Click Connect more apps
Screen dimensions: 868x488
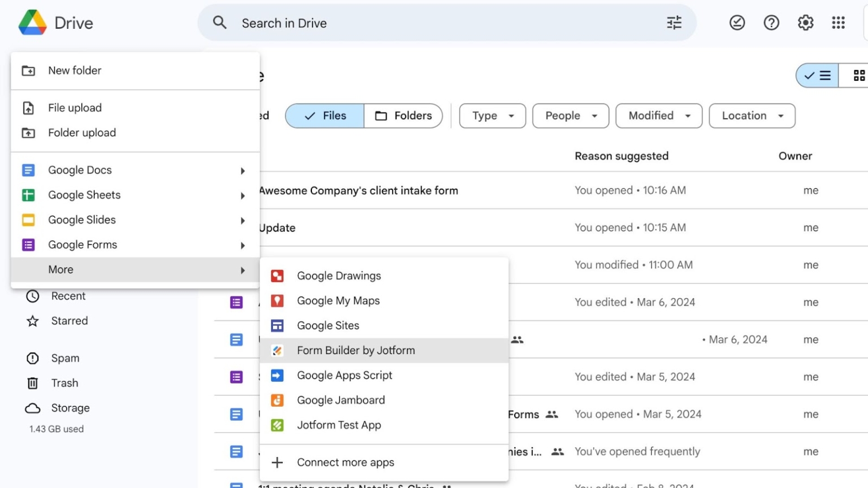coord(345,462)
